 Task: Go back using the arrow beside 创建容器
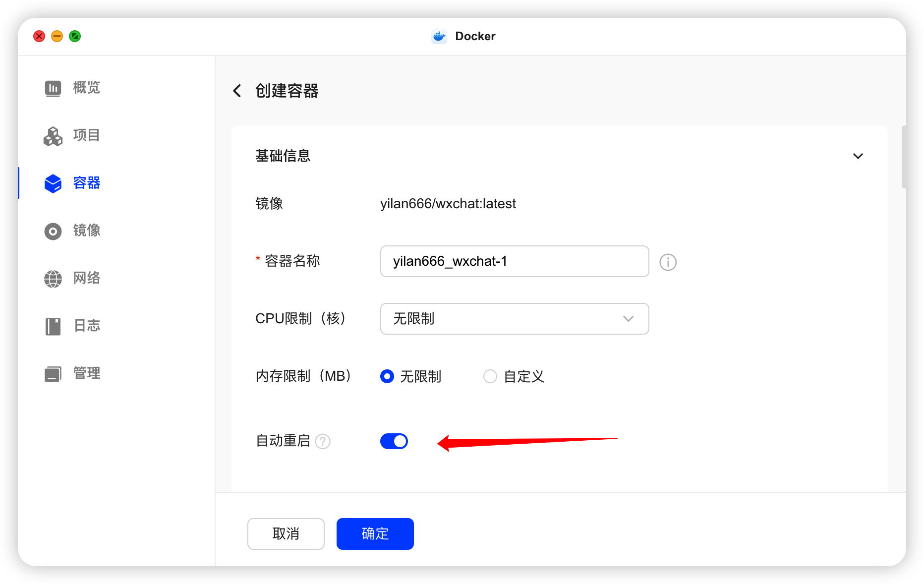point(237,91)
